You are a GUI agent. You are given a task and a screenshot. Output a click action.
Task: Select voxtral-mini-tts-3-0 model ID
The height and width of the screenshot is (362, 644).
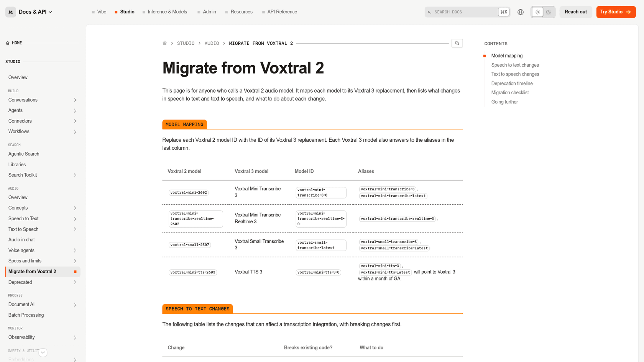pos(318,272)
